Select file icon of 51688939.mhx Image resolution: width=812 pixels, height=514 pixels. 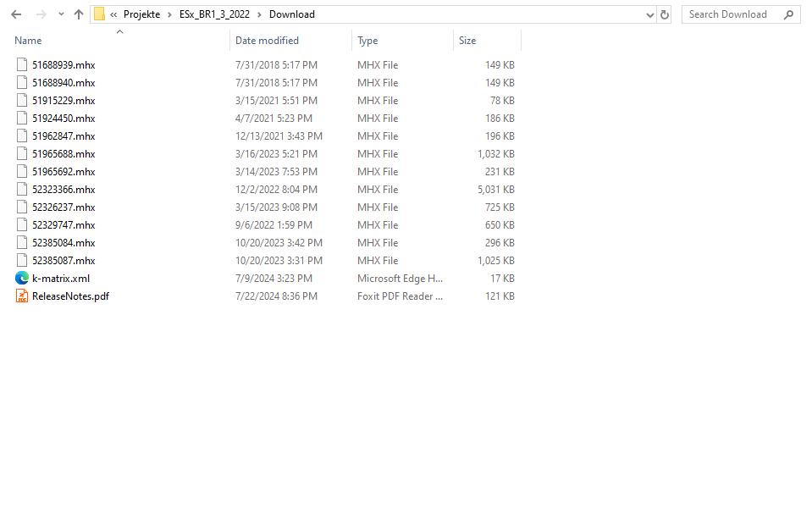(x=22, y=64)
